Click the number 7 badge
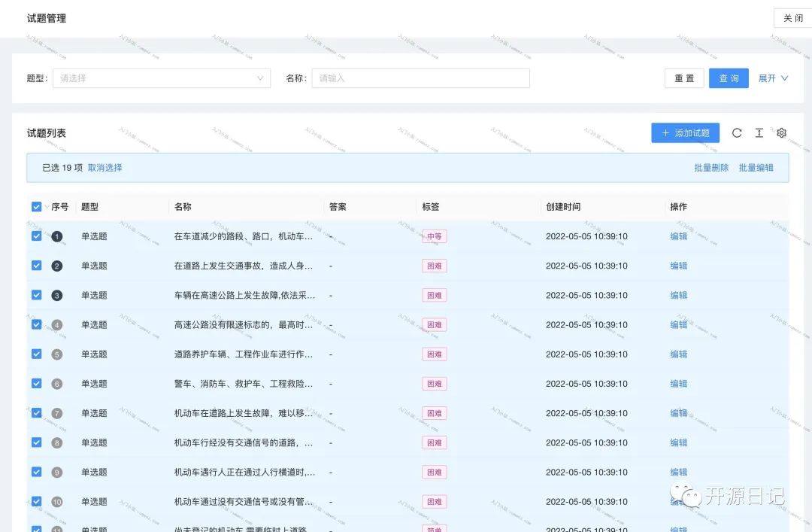Screen dimensions: 812x532 click(x=57, y=414)
